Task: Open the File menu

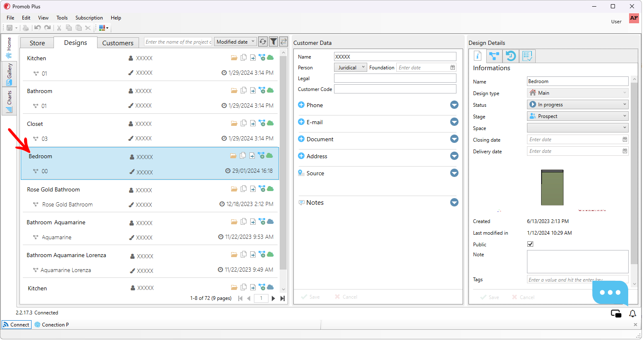Action: pos(10,18)
